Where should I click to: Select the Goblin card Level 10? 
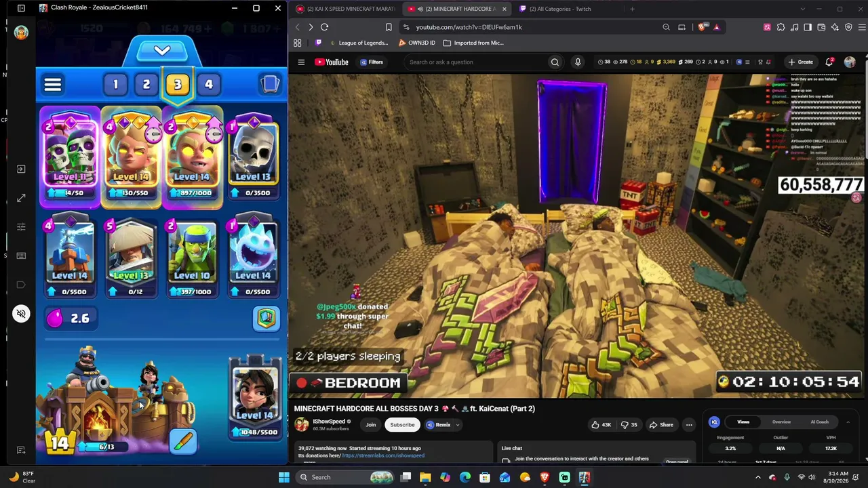[x=192, y=258]
